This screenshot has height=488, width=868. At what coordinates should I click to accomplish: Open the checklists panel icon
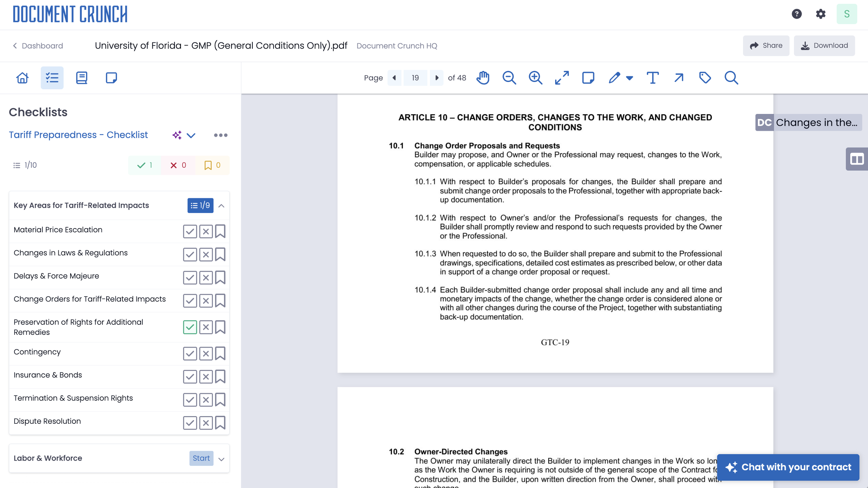pyautogui.click(x=52, y=77)
